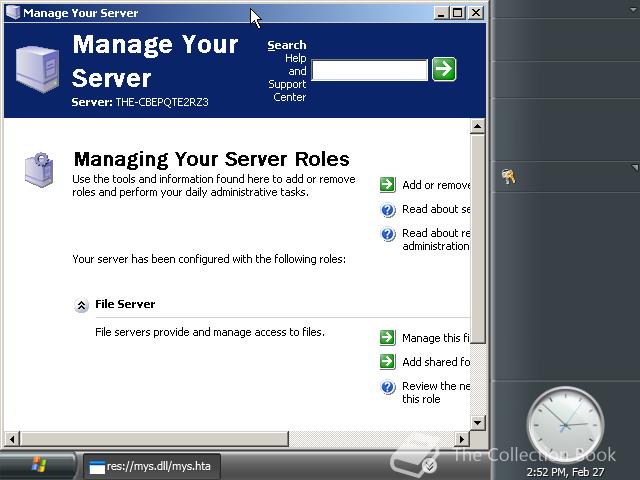Click the Manage this file server arrow icon
The image size is (640, 480).
point(387,338)
